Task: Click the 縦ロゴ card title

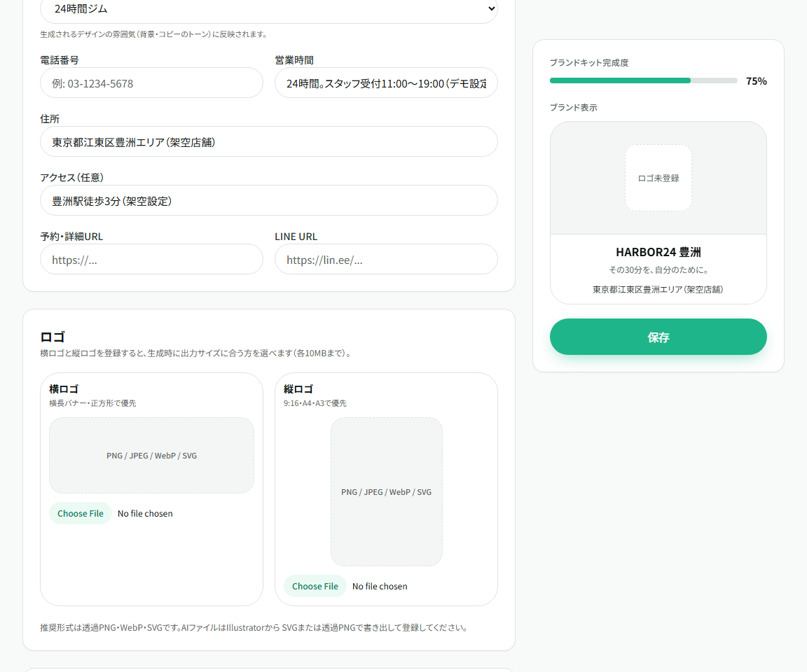Action: (298, 388)
